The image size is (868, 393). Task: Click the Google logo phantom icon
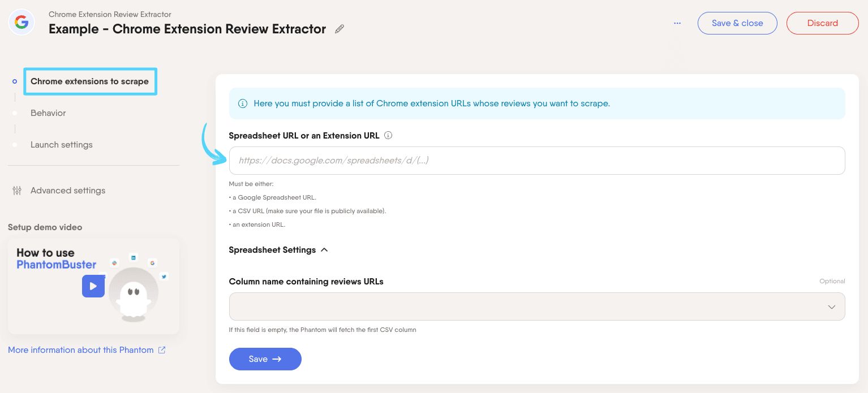22,23
